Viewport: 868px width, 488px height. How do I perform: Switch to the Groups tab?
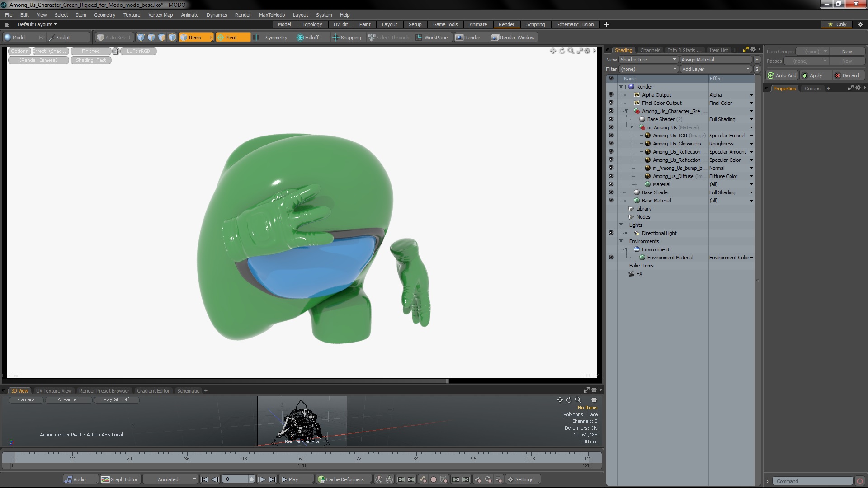pos(812,89)
